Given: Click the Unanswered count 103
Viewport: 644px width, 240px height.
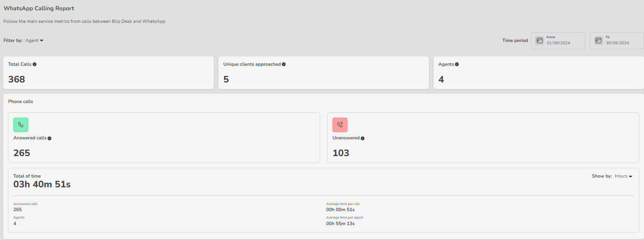Looking at the screenshot, I should click(341, 153).
